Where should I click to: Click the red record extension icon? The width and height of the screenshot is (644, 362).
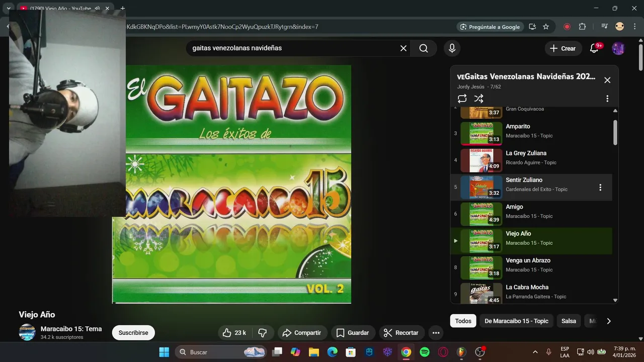pos(567,27)
